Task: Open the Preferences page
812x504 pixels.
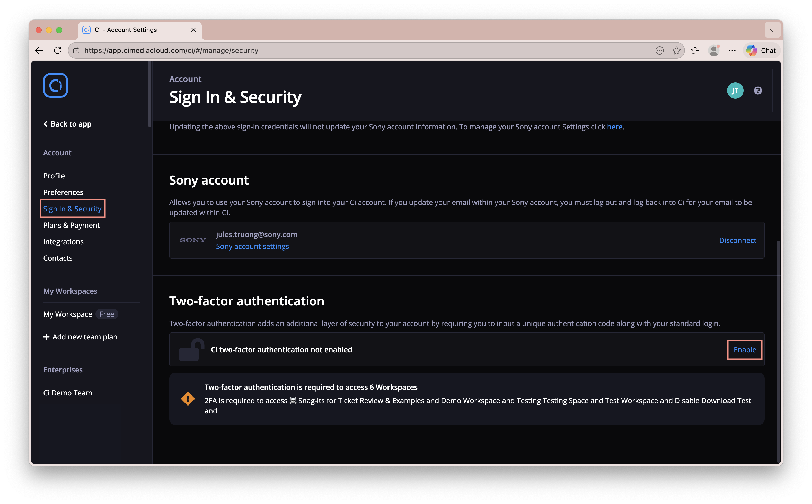Action: tap(63, 192)
